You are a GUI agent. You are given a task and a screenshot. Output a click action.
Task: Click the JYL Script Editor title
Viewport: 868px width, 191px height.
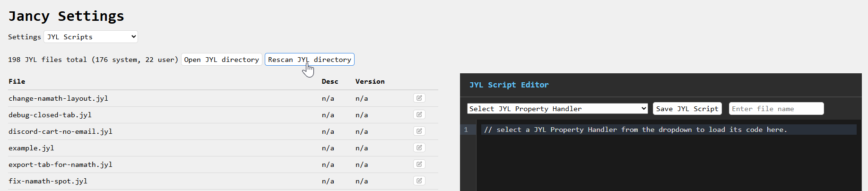[509, 85]
